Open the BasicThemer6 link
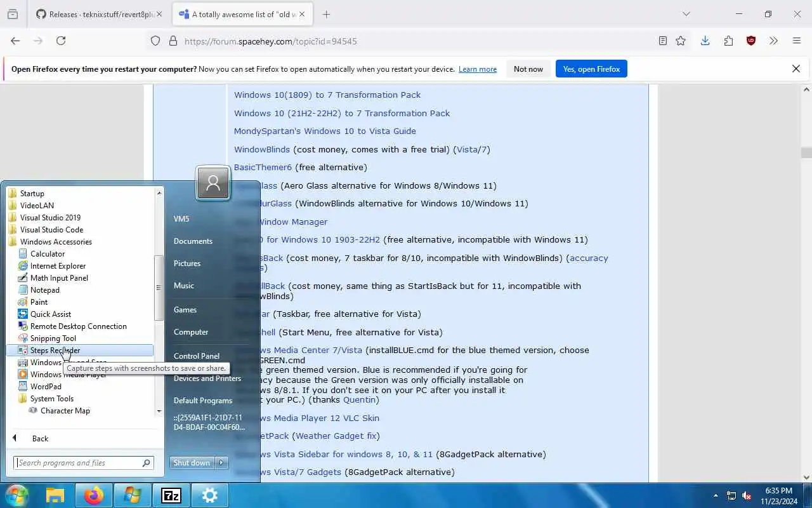This screenshot has width=812, height=508. point(263,168)
